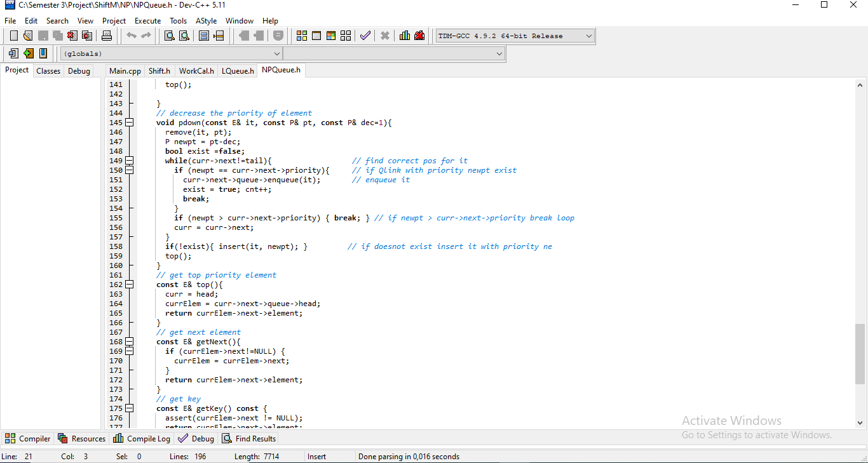Compile using the four-colored squares icon
868x463 pixels.
pos(302,36)
